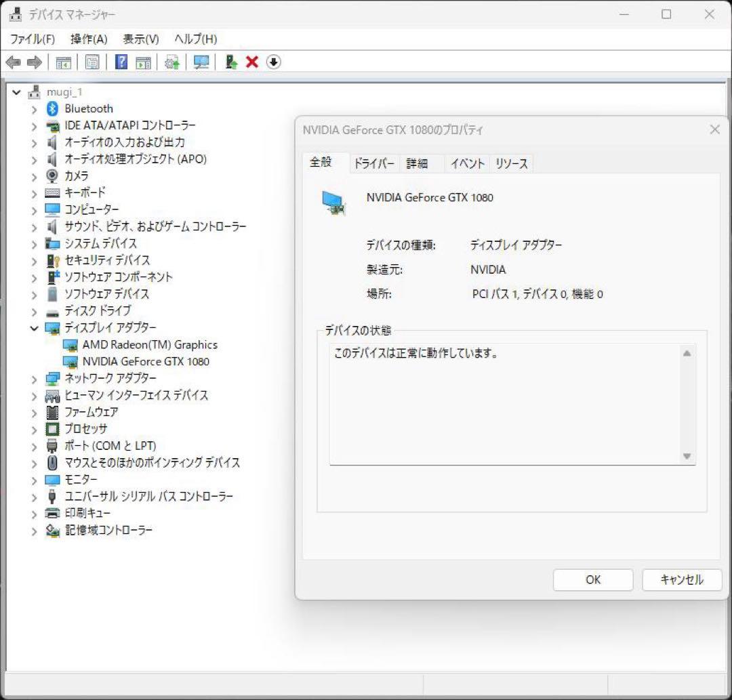The width and height of the screenshot is (732, 700).
Task: Click the キャンセル button
Action: click(681, 580)
